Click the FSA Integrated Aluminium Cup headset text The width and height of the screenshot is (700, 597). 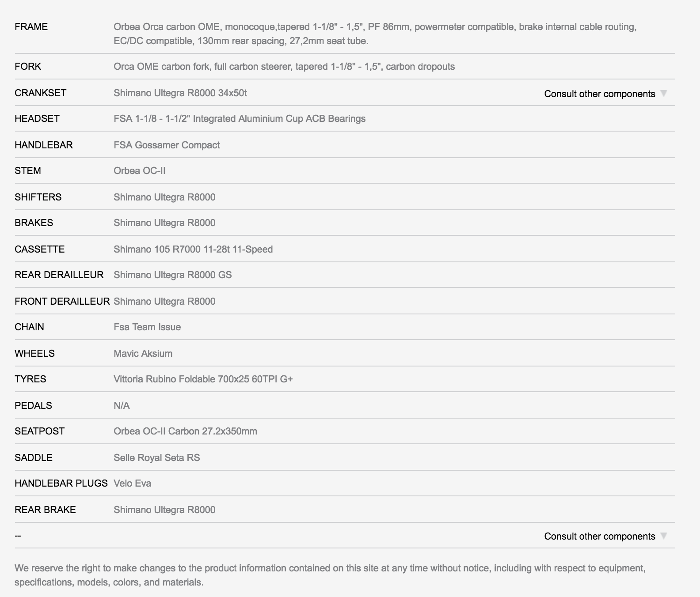coord(239,118)
